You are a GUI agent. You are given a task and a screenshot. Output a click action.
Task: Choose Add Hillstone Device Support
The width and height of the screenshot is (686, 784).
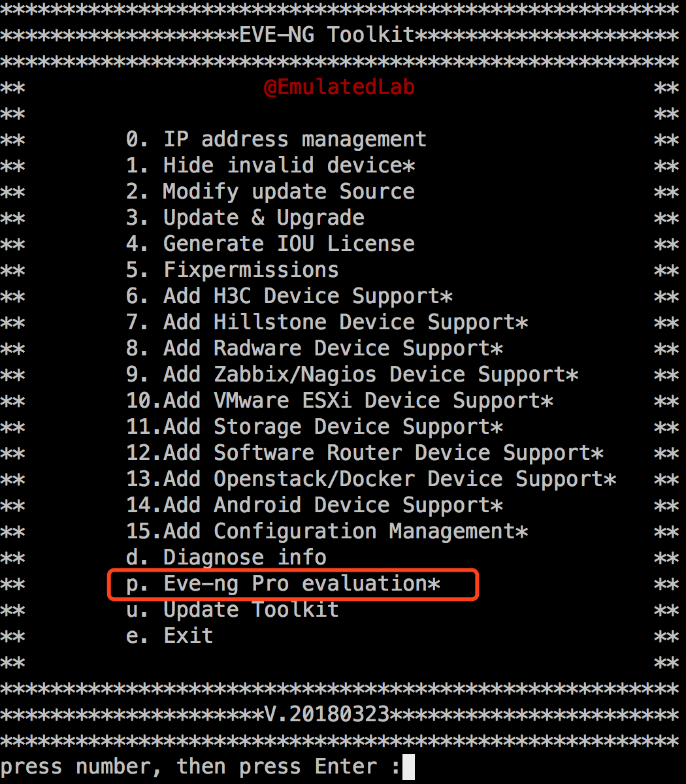click(327, 322)
